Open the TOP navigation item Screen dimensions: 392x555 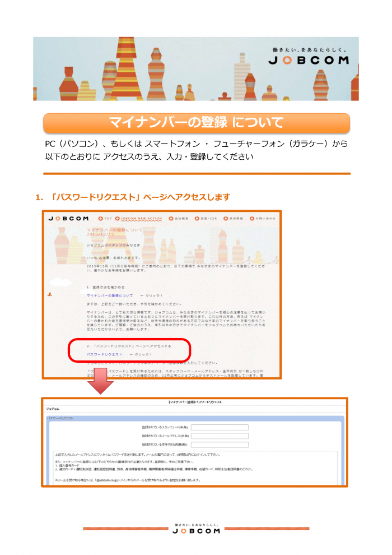[105, 219]
